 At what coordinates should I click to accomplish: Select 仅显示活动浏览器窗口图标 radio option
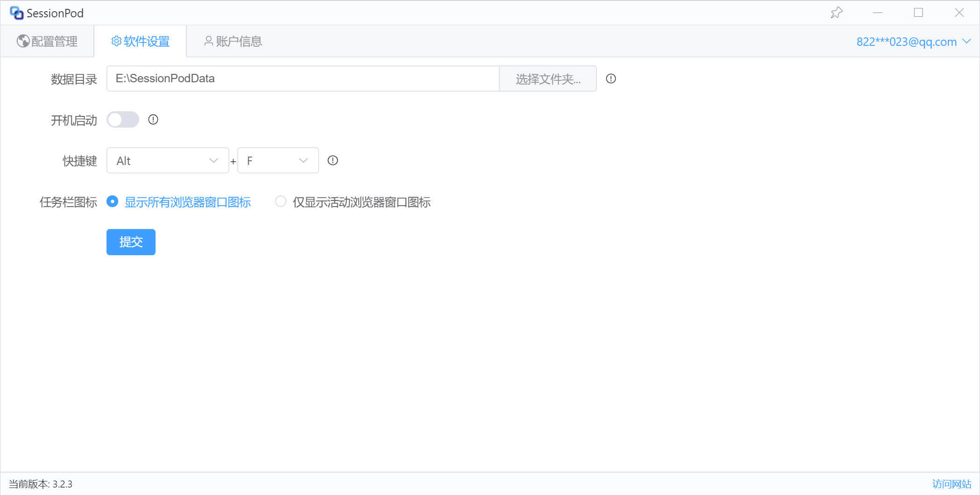280,201
